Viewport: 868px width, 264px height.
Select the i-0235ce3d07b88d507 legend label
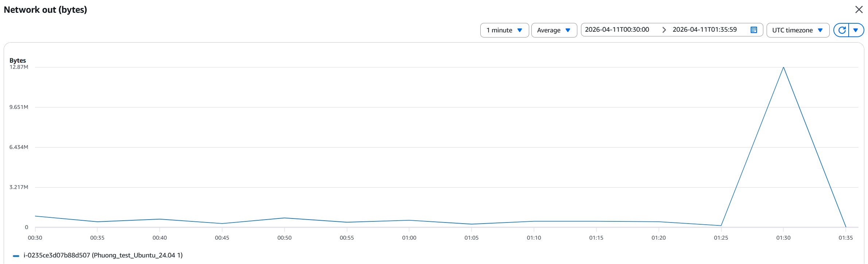click(103, 255)
